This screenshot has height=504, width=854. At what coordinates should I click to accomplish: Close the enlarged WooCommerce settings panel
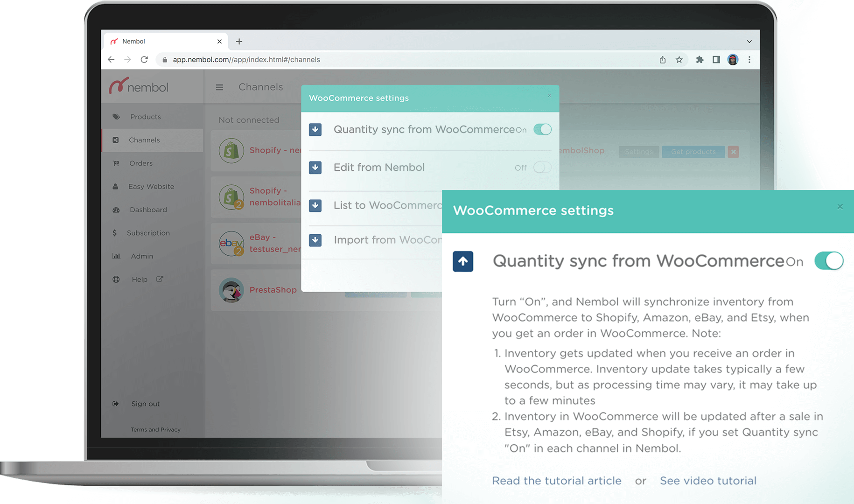(840, 206)
